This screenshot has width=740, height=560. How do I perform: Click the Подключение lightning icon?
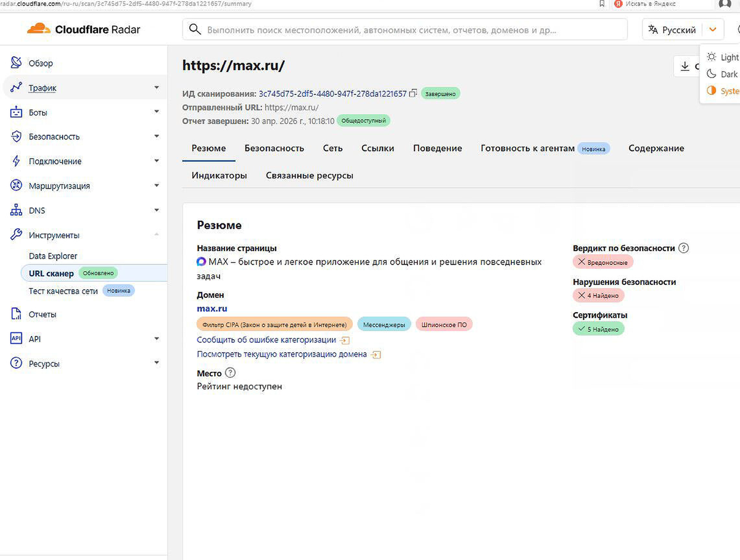[x=17, y=161]
